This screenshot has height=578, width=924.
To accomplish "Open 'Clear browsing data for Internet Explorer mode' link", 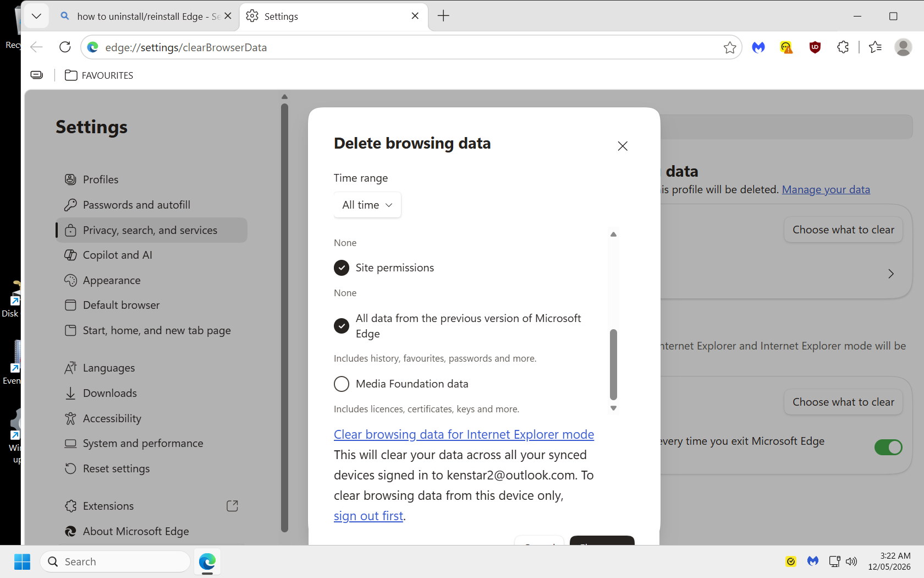I will pos(464,434).
